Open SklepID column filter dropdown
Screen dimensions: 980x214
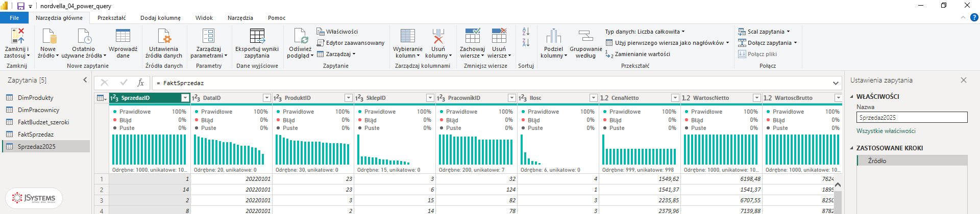click(430, 98)
